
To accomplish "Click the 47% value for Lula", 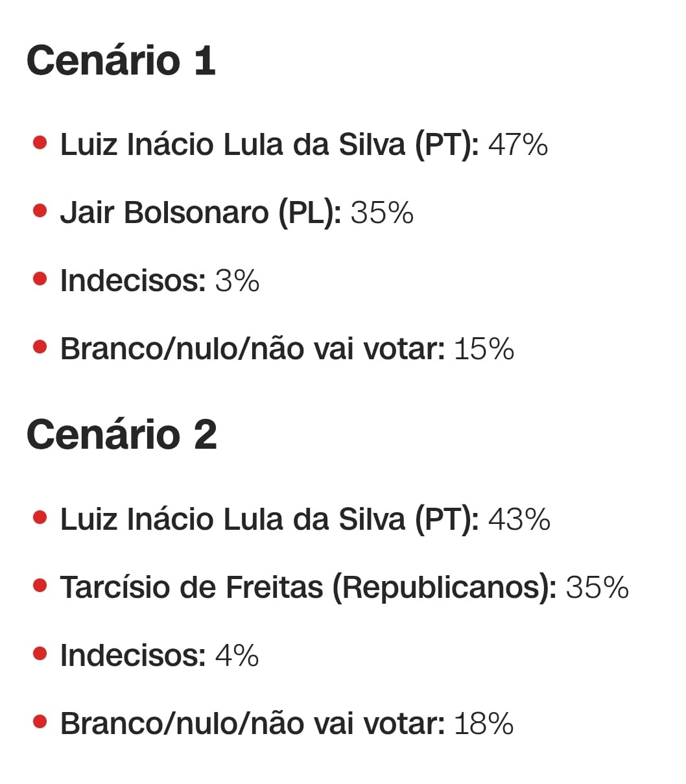I will click(x=517, y=144).
